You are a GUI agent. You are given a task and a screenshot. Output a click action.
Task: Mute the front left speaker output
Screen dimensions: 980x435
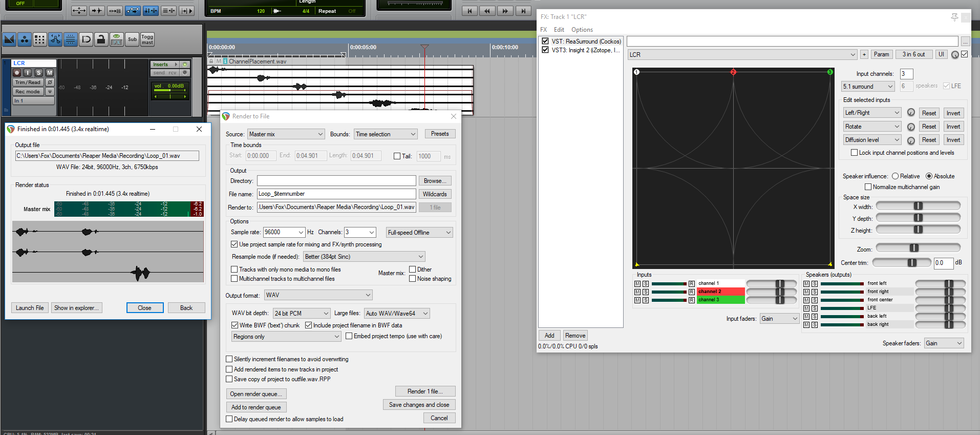pyautogui.click(x=806, y=283)
